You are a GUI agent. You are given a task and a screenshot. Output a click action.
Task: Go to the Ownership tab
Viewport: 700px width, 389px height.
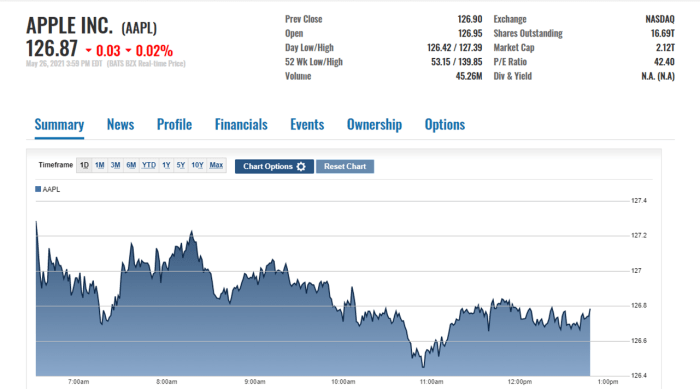point(374,125)
